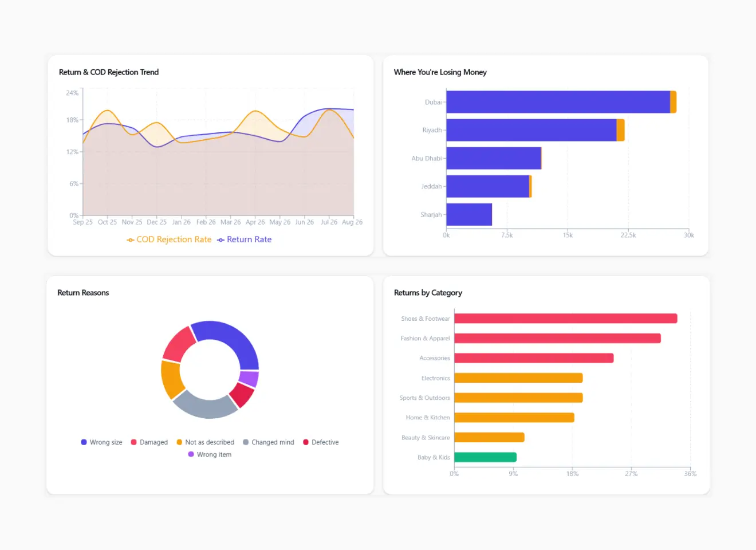Click the Sharjah city label

[431, 215]
